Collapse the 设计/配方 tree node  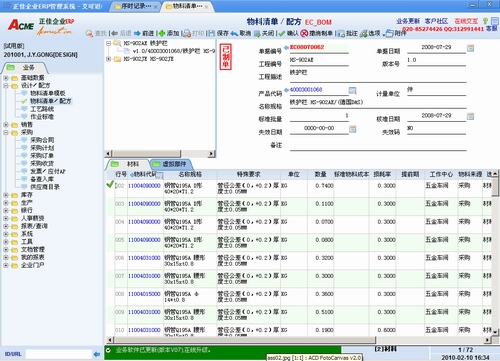coord(6,86)
